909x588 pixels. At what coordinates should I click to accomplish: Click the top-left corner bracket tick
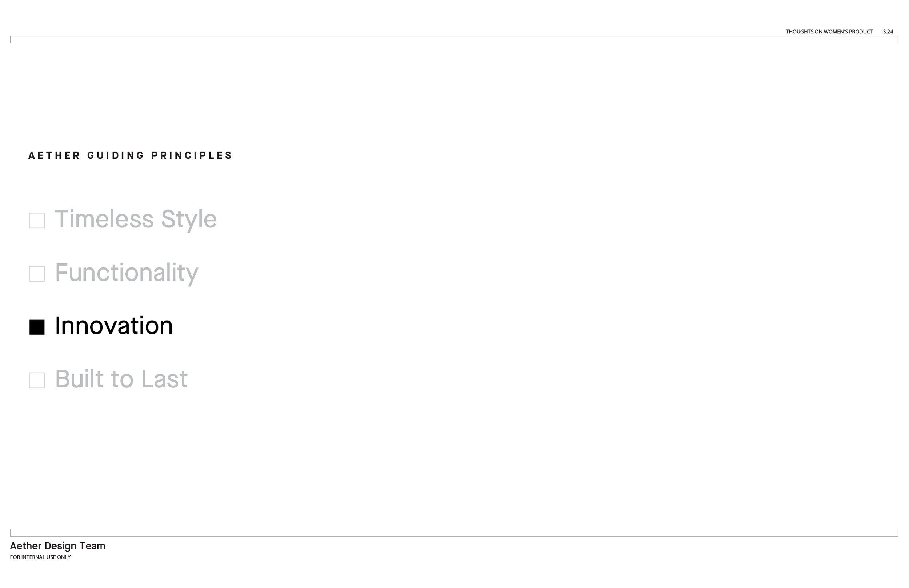10,40
